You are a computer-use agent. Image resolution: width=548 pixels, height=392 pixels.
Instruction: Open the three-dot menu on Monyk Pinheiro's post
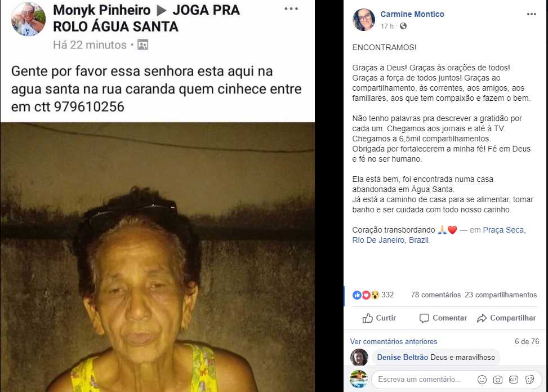click(x=291, y=9)
